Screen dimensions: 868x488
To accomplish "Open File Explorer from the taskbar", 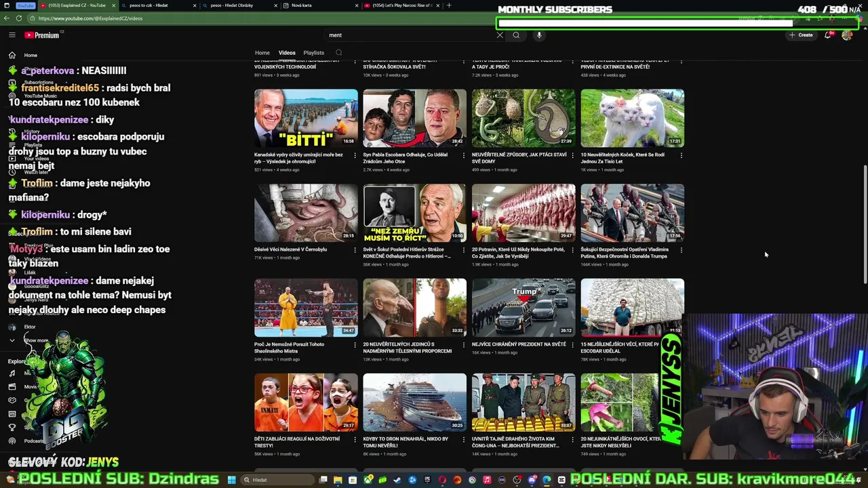I will 338,480.
